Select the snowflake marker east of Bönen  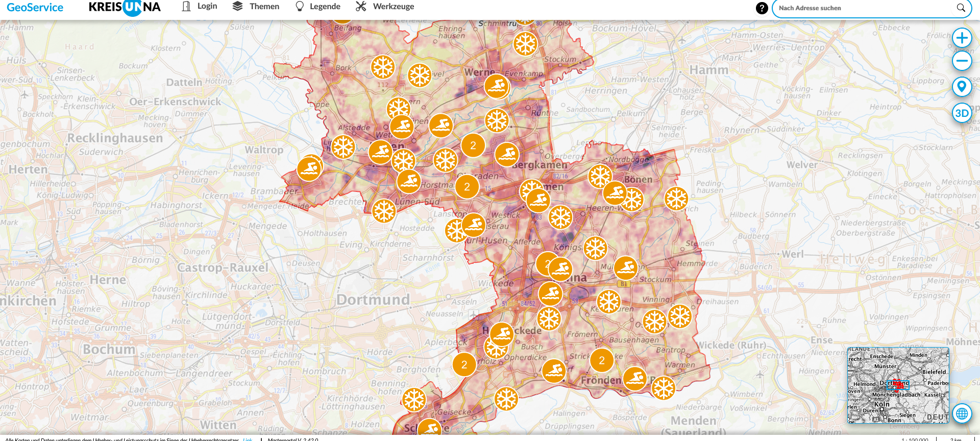click(676, 199)
